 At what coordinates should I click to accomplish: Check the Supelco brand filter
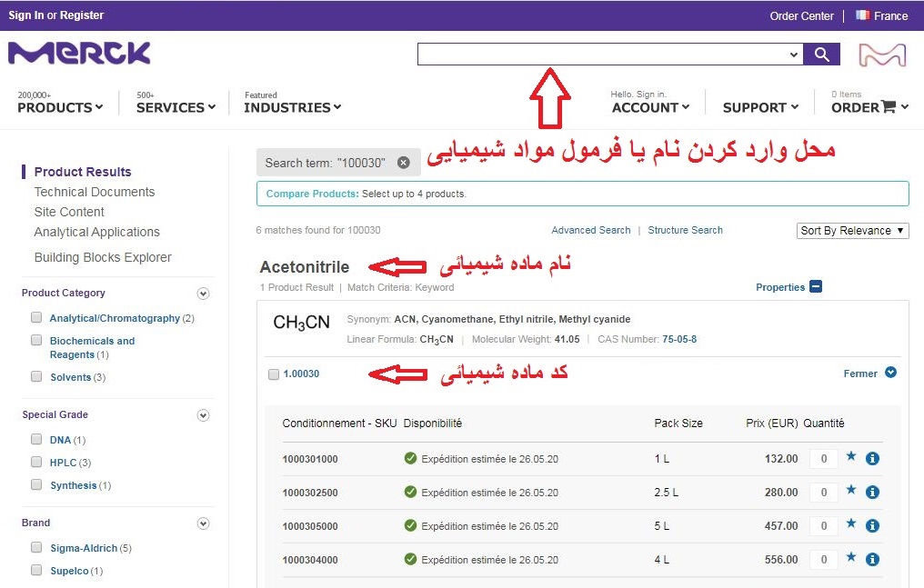(x=36, y=570)
